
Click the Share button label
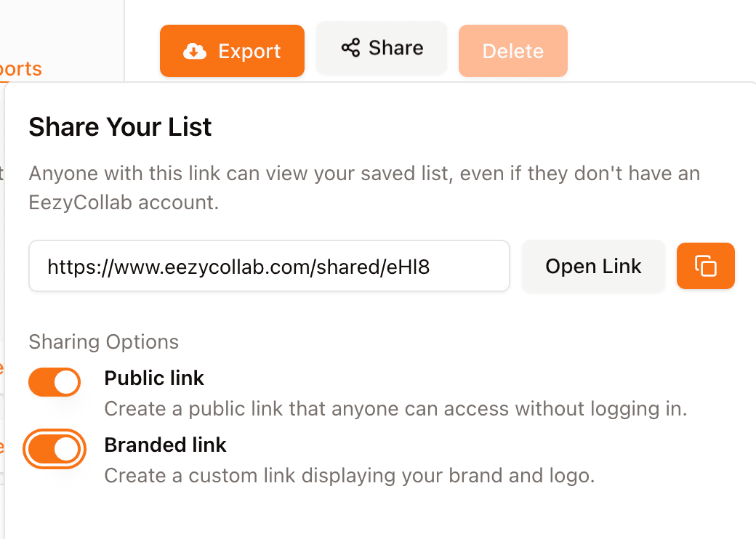click(x=396, y=48)
